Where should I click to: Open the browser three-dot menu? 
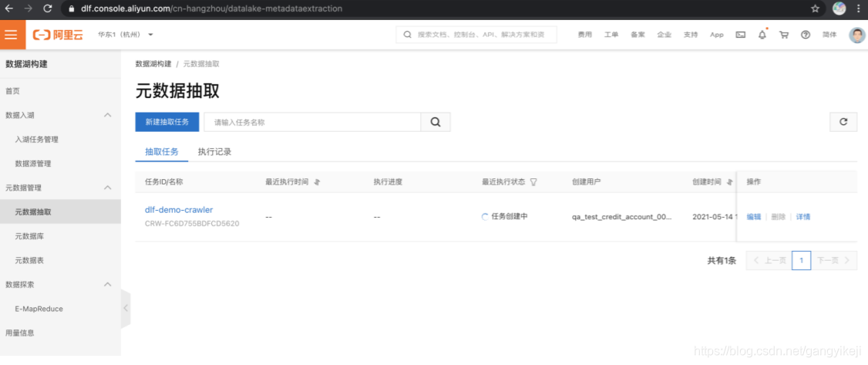tap(857, 8)
